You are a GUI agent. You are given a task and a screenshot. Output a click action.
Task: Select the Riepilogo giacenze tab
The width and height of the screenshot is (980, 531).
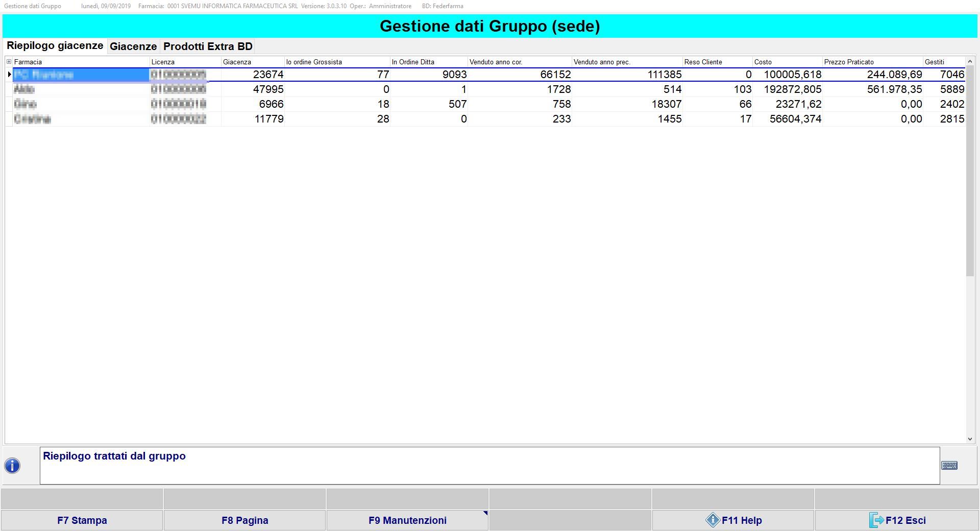pos(55,46)
